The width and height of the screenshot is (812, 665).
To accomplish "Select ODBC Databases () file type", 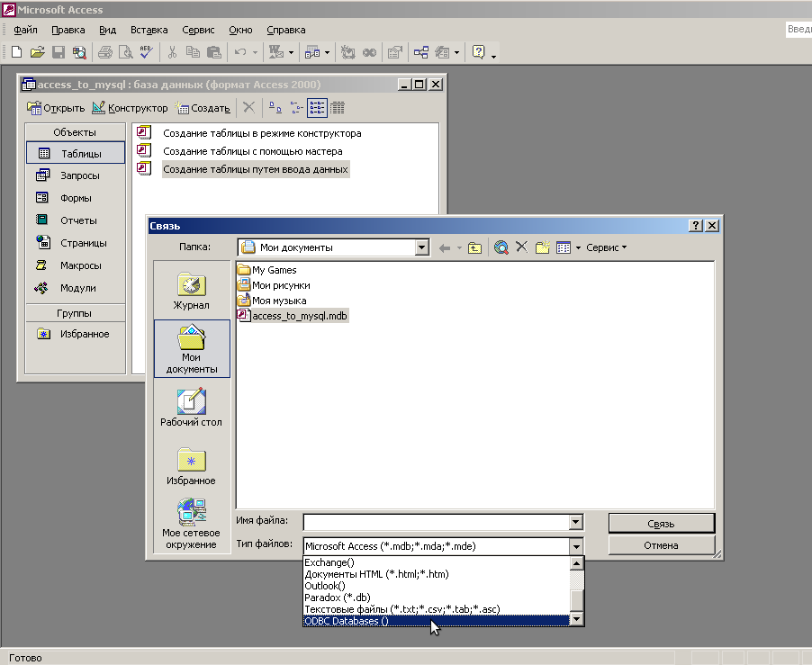I will pyautogui.click(x=436, y=621).
